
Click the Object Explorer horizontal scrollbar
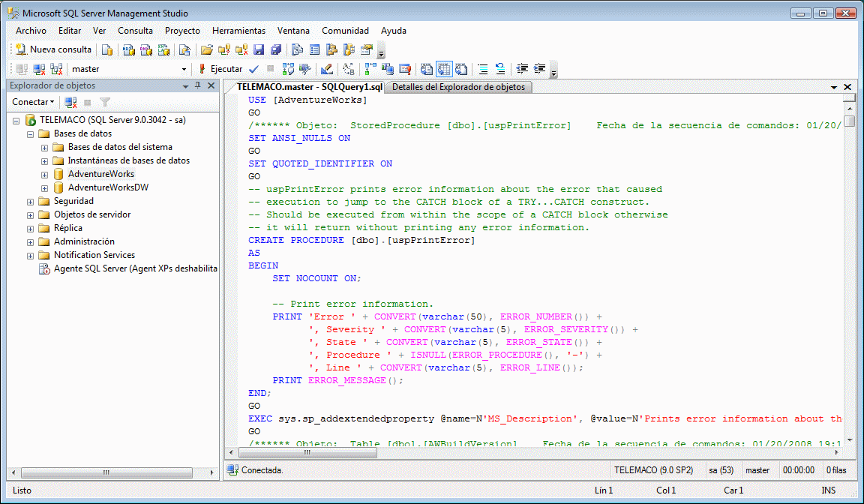click(x=112, y=472)
